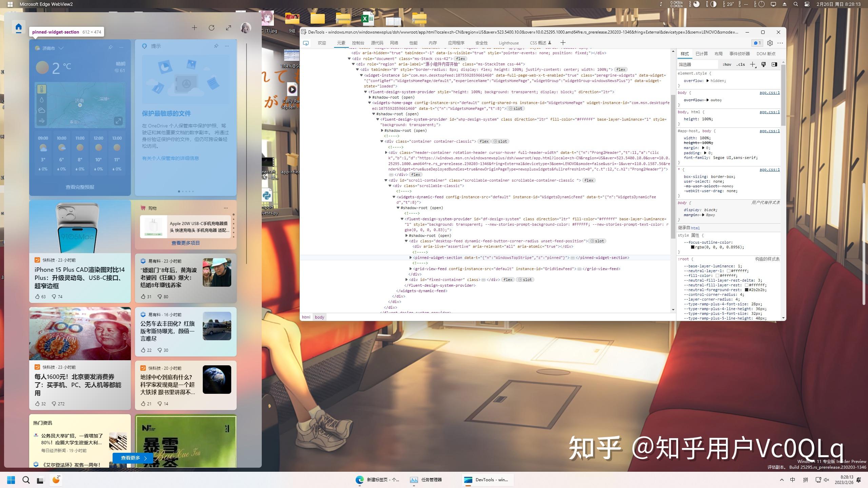Image resolution: width=868 pixels, height=488 pixels.
Task: Open the 已计算 computed styles tab
Action: 702,54
